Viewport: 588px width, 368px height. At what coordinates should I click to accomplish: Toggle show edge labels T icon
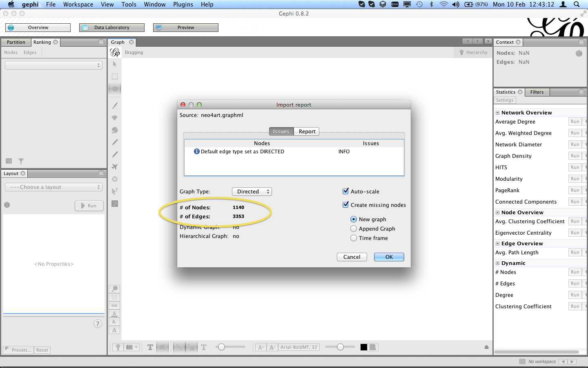click(204, 347)
